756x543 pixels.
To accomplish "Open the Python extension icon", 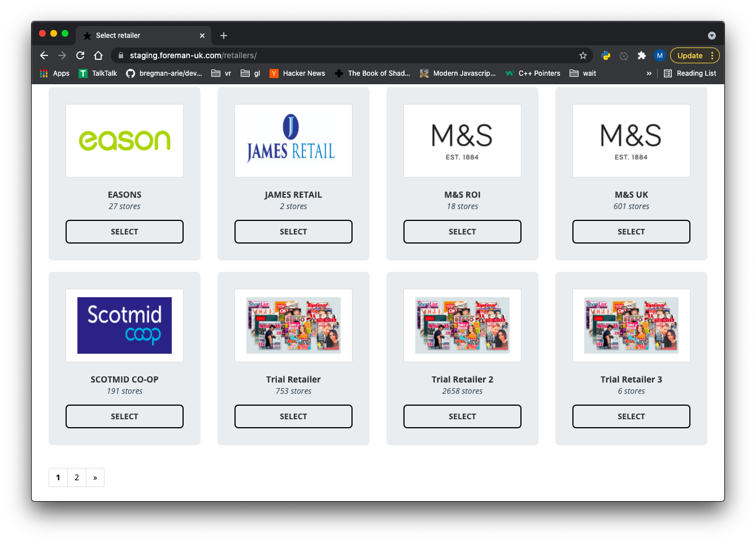I will tap(606, 55).
